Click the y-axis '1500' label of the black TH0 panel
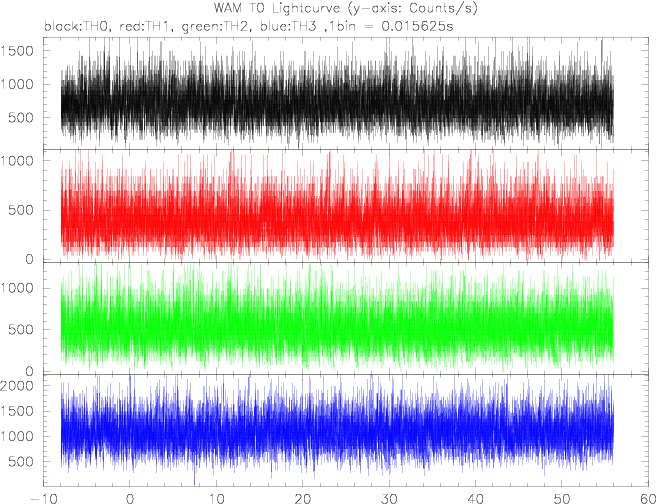The width and height of the screenshot is (657, 504). coord(17,51)
